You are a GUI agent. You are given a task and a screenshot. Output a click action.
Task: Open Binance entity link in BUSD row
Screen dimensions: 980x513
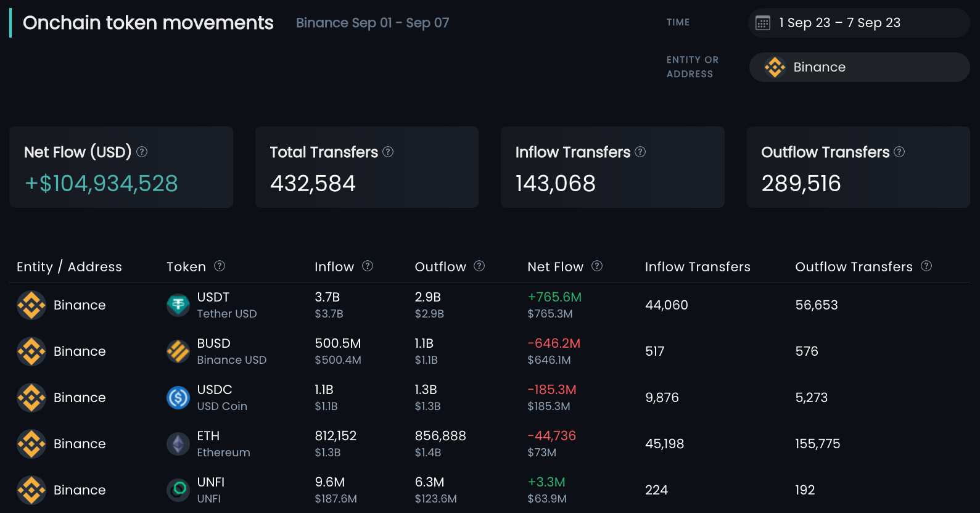click(x=80, y=351)
